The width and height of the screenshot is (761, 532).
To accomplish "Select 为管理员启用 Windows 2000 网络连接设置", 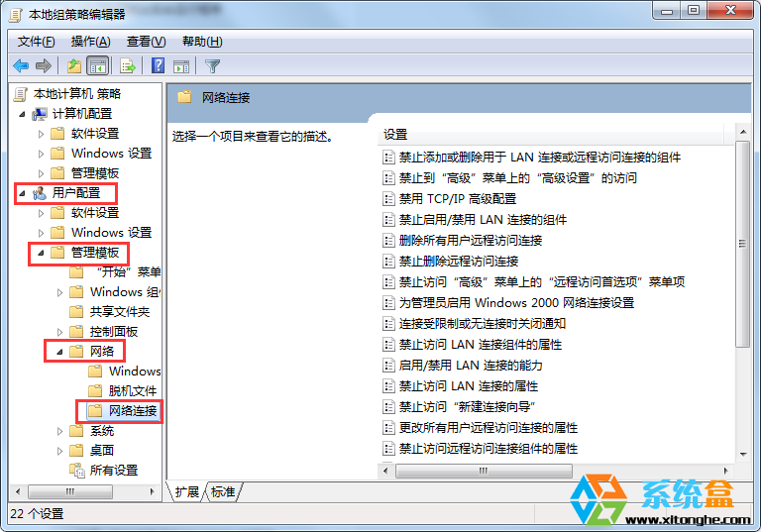I will click(517, 303).
